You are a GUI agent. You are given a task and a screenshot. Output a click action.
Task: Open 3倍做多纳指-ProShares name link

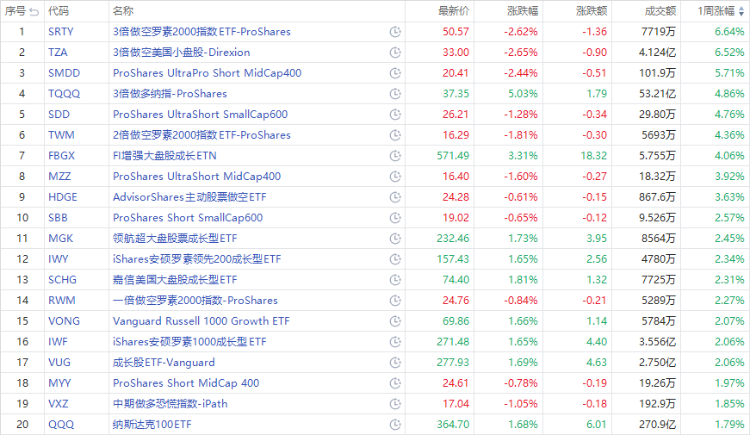(x=170, y=93)
